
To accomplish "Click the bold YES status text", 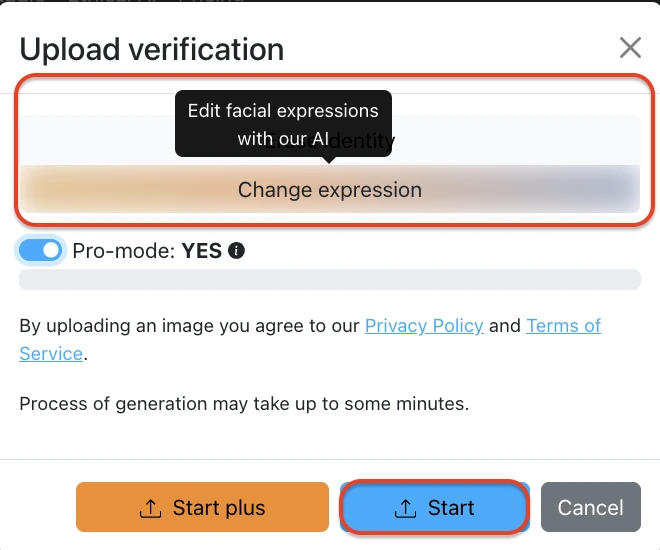I will pos(202,251).
